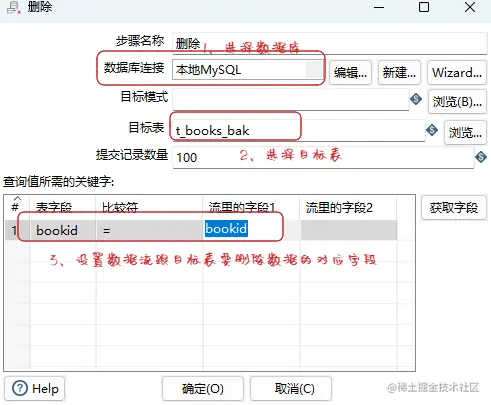Click the 比较符 column header

click(149, 208)
